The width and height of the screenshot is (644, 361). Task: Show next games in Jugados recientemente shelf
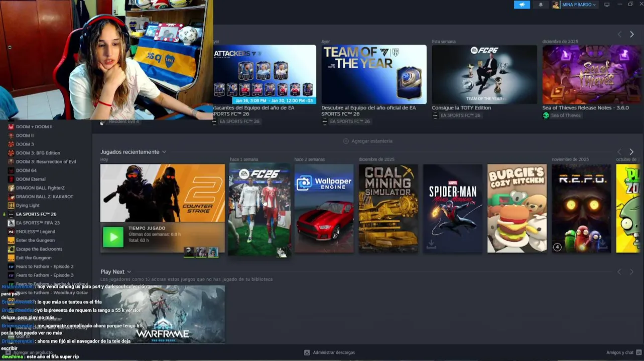[x=631, y=151]
